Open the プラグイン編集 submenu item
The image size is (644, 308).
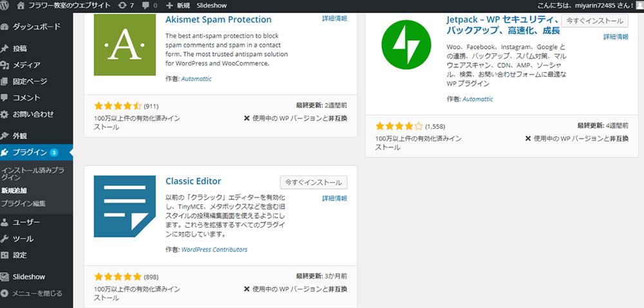(x=23, y=203)
